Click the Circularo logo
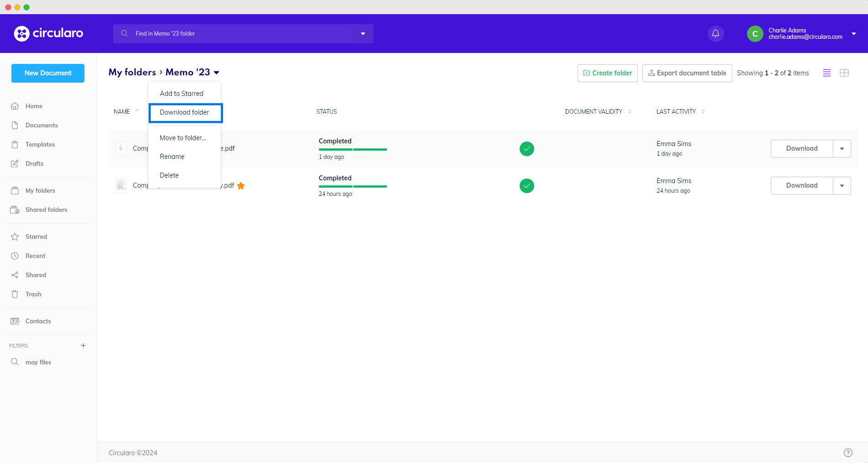Image resolution: width=868 pixels, height=463 pixels. click(48, 33)
